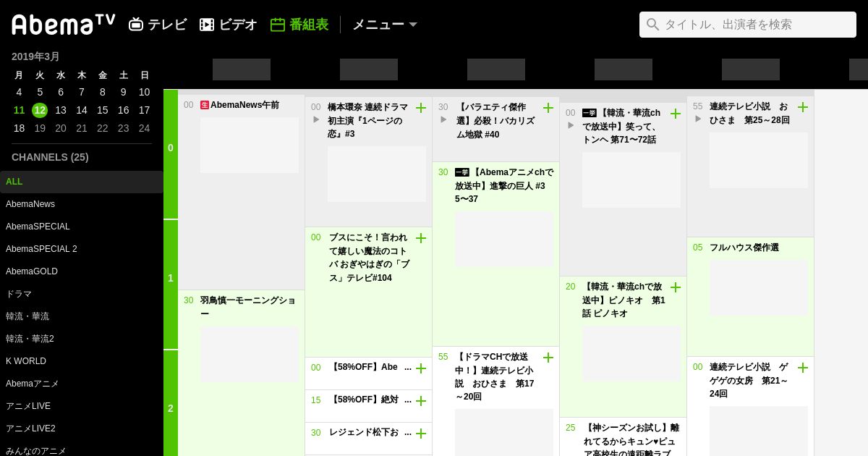Screen dimensions: 868x456
Task: Focus the title search field
Action: (x=748, y=25)
